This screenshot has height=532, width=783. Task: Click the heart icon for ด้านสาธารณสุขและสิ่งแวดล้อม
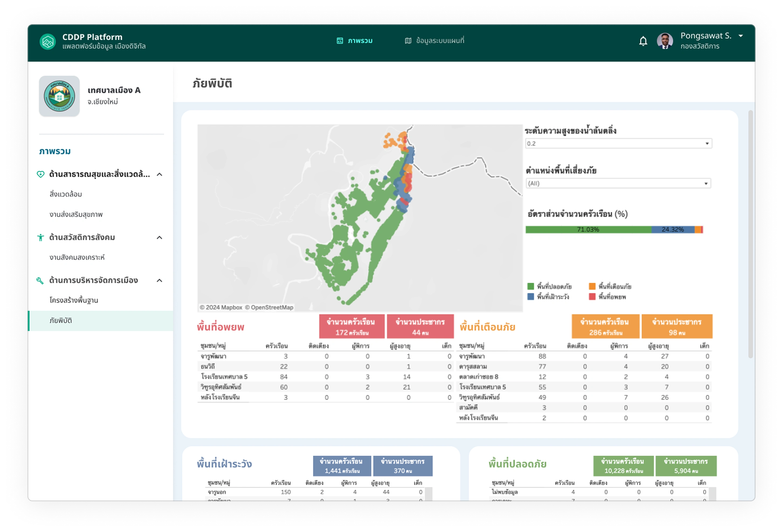tap(40, 174)
